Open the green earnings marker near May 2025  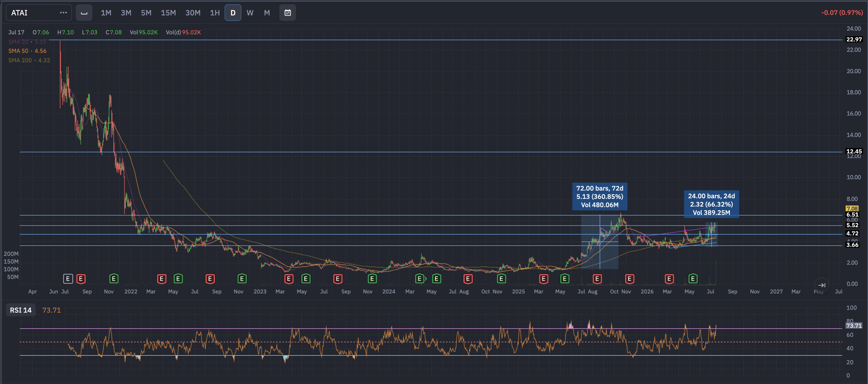(565, 279)
